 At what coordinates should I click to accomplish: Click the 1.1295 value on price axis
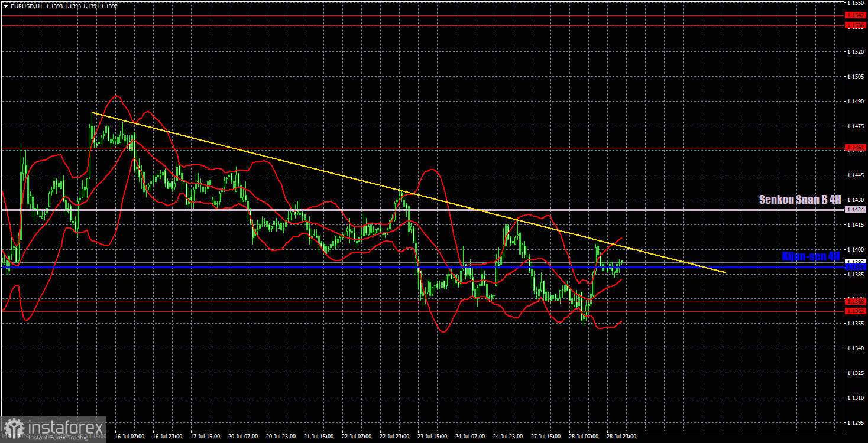coord(855,423)
